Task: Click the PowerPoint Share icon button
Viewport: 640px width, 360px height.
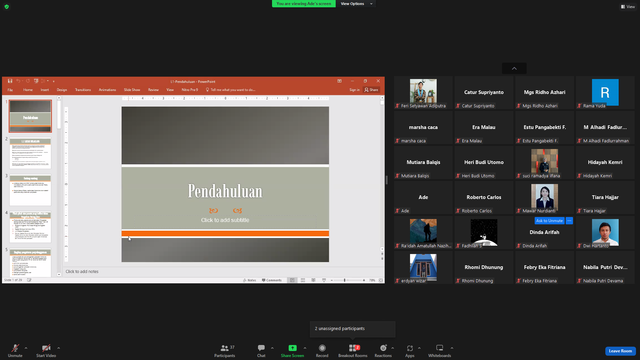Action: pos(371,90)
